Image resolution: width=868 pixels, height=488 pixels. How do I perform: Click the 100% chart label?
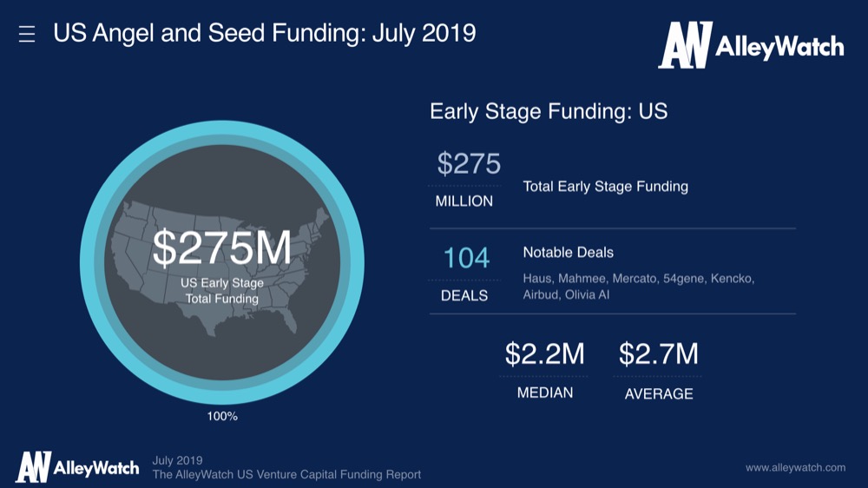(221, 417)
